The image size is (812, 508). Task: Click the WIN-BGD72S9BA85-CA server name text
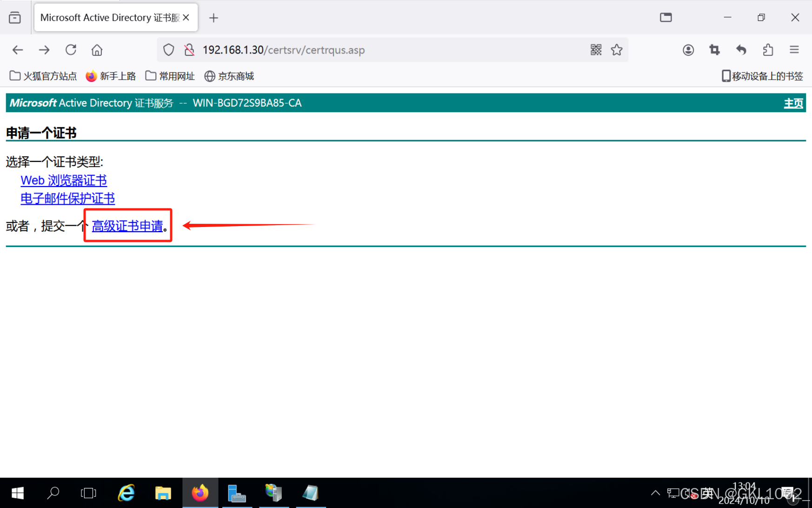pos(247,103)
